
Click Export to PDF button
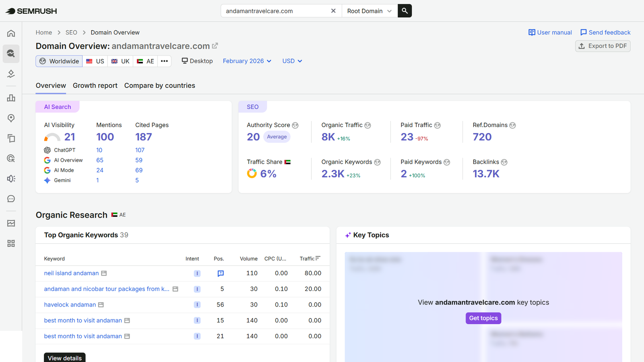pos(603,46)
